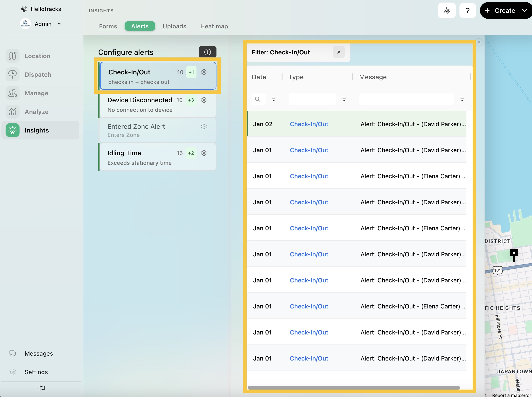Open Check-In/Out alert settings gear
This screenshot has width=532, height=397.
204,72
